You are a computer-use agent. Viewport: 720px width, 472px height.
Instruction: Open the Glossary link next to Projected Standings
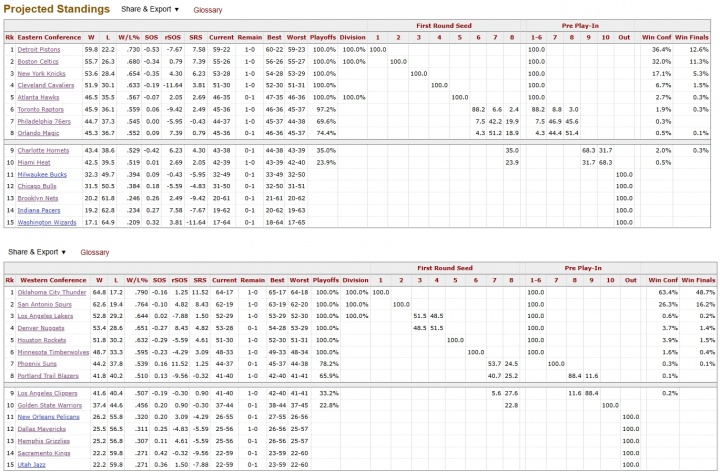tap(207, 9)
